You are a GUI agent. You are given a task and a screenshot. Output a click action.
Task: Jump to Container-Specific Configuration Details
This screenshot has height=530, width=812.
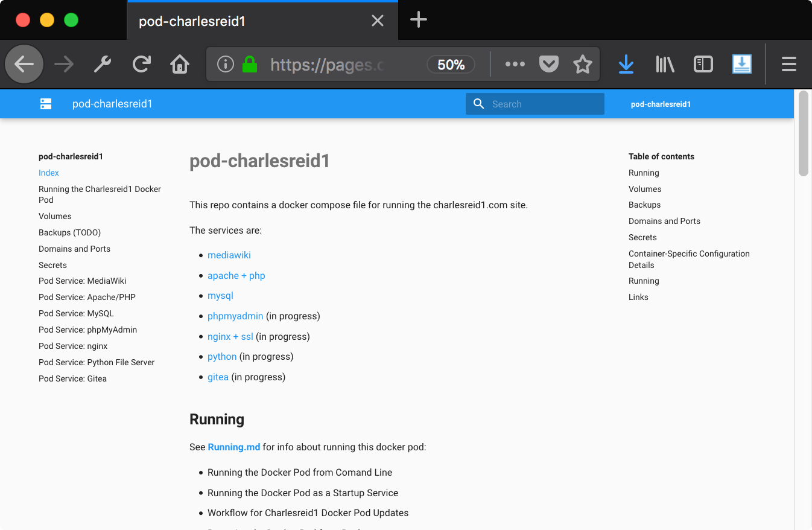689,259
